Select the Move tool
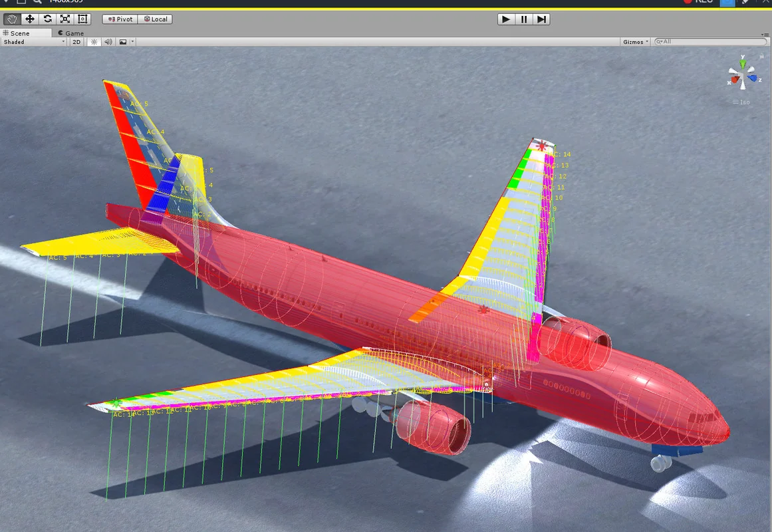Screen dimensions: 772x532 click(30, 19)
